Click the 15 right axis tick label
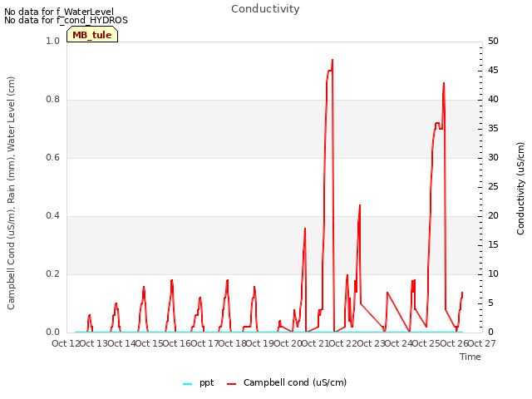 coord(493,245)
